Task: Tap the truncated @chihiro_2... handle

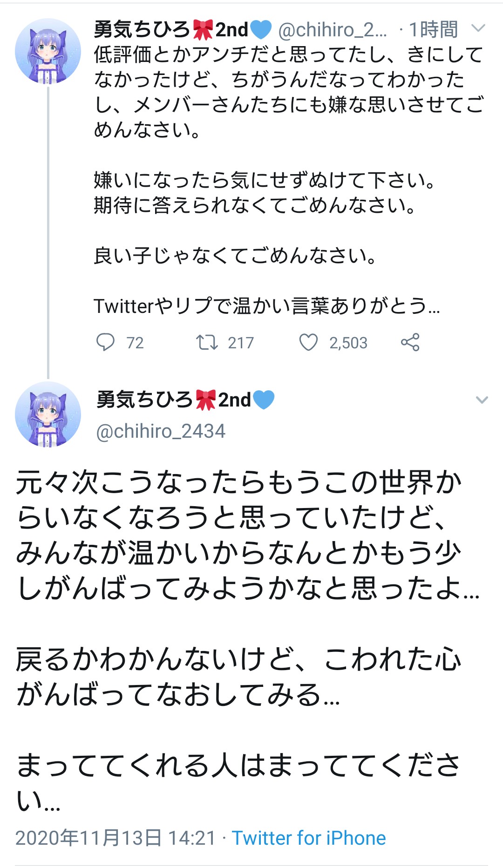Action: point(332,30)
